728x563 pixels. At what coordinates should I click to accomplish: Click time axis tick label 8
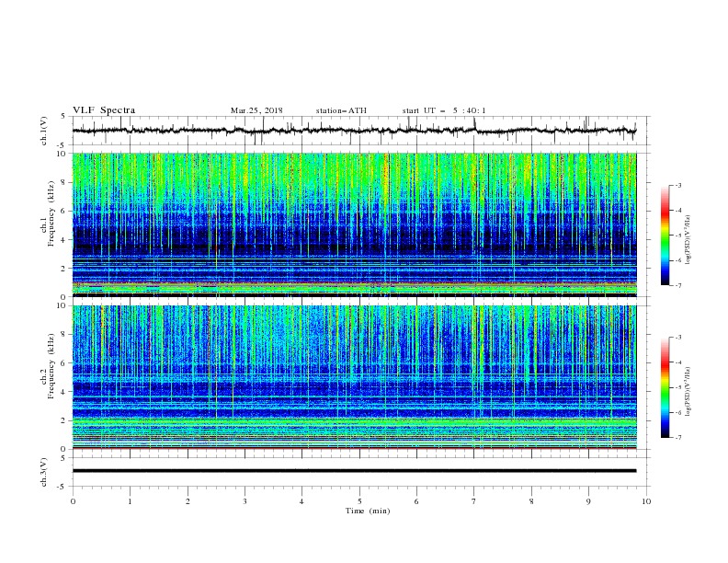531,501
